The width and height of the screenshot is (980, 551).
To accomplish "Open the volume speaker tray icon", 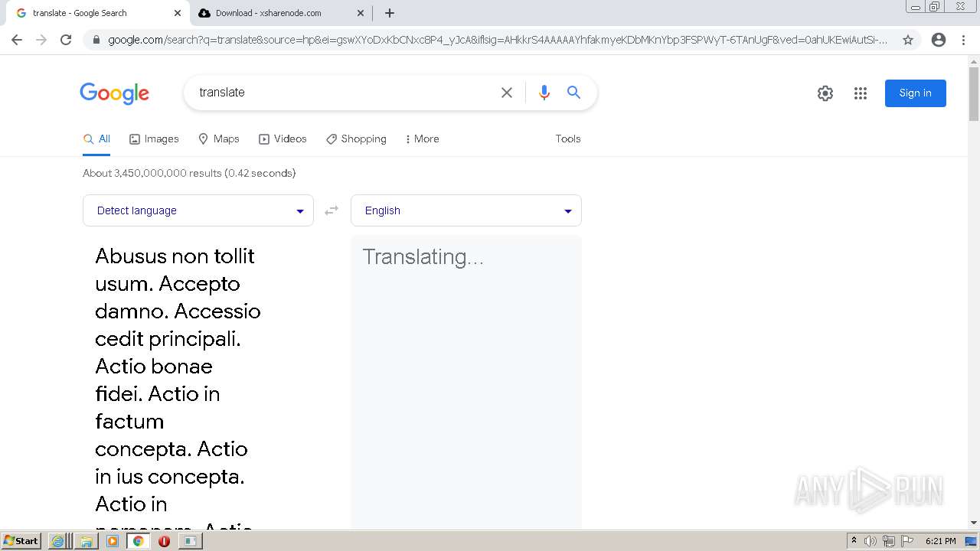I will [870, 541].
